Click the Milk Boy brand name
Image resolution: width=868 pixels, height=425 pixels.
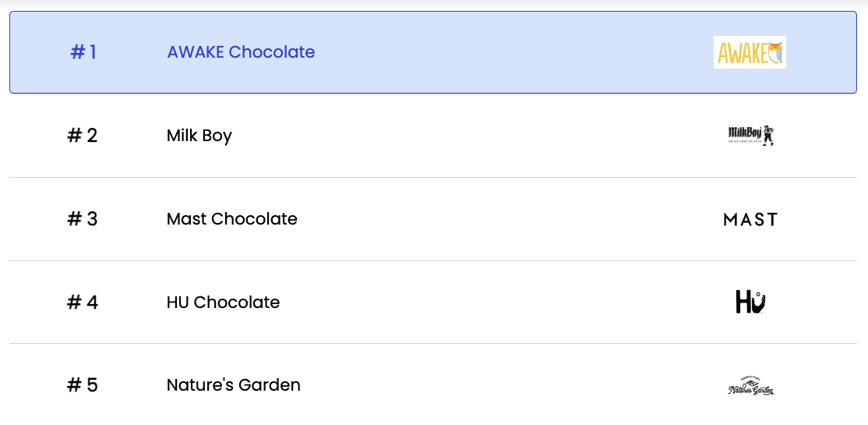pos(199,136)
